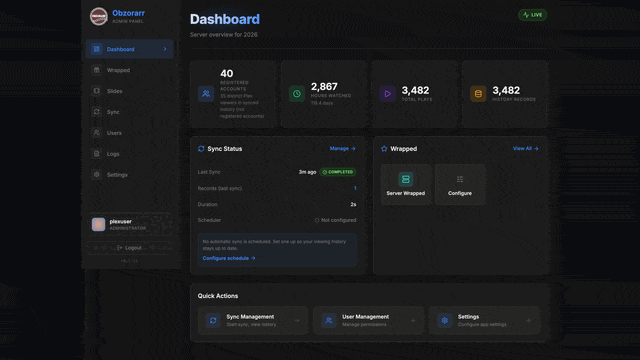Click the TOTAL PLAYS label

417,99
